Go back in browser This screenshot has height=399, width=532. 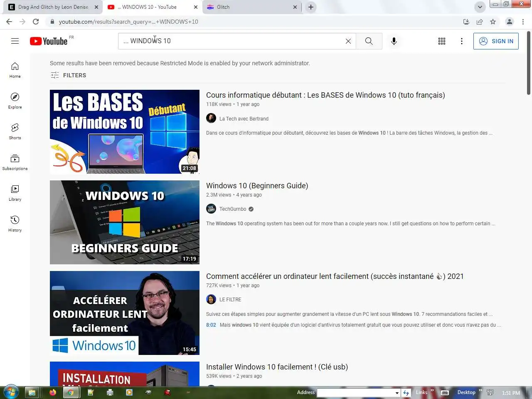point(9,22)
